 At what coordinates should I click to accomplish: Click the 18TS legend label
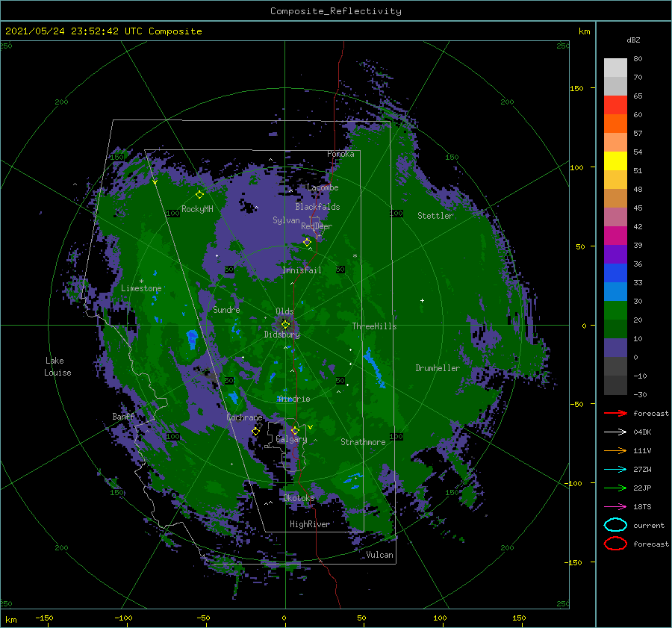642,507
